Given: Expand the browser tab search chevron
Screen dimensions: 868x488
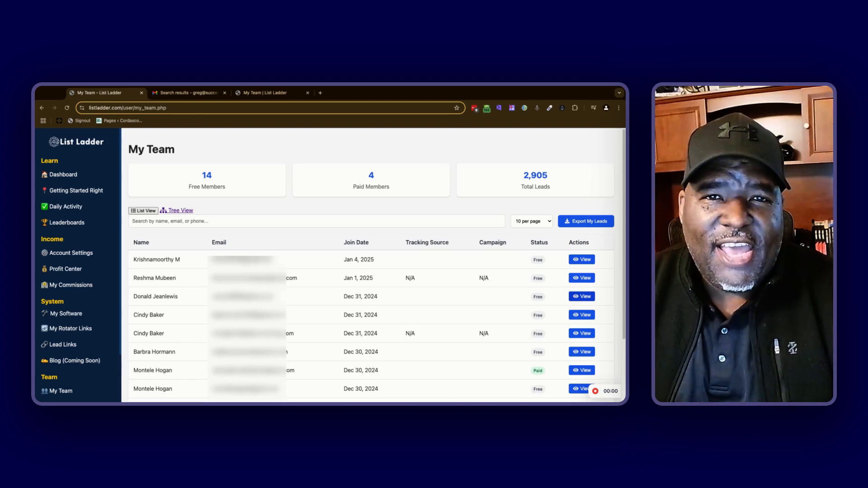Looking at the screenshot, I should tap(619, 93).
